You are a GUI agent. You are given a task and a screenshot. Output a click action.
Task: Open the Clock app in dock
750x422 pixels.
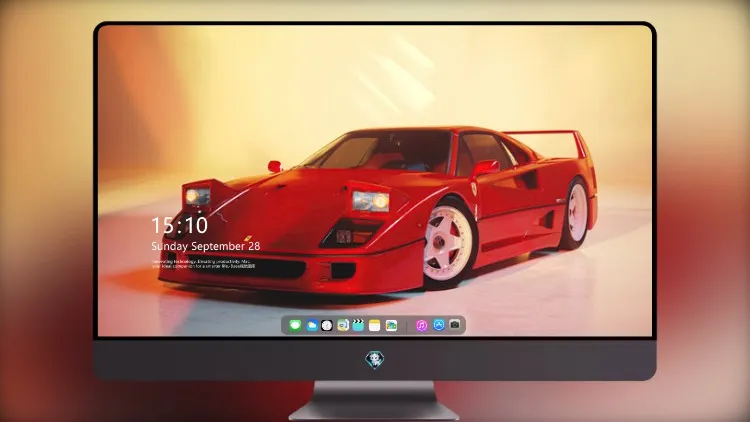(327, 325)
